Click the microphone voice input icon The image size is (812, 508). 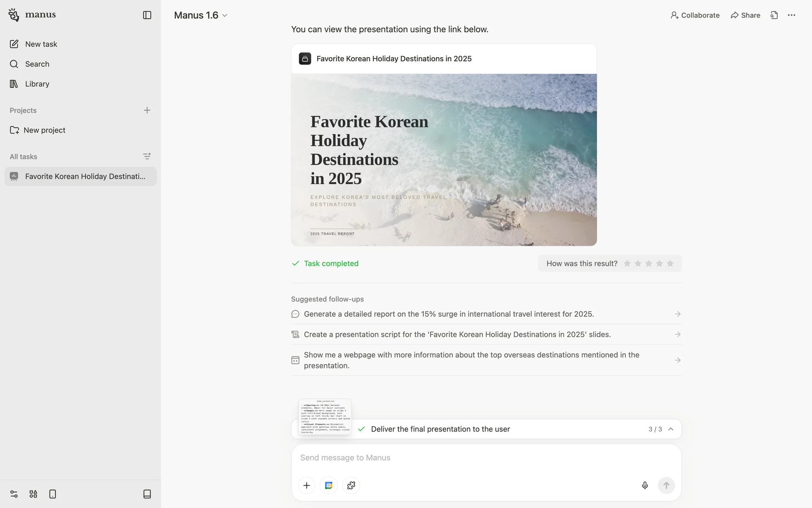click(x=645, y=485)
